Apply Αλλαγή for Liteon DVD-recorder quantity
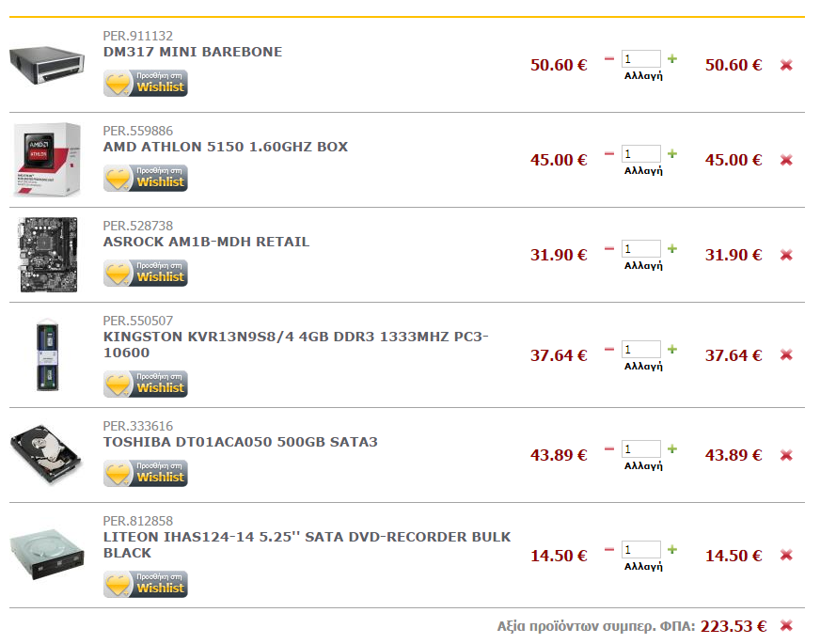 tap(643, 566)
